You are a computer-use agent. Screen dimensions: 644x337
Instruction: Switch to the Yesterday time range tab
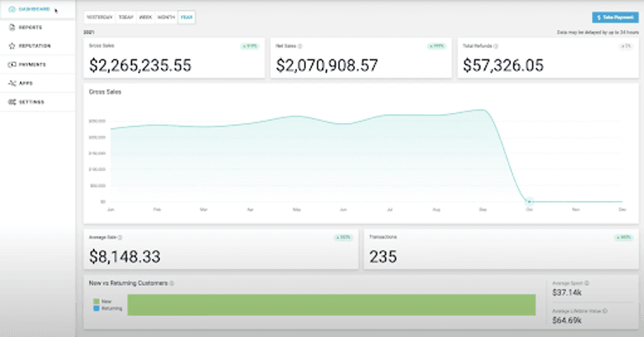(x=99, y=17)
